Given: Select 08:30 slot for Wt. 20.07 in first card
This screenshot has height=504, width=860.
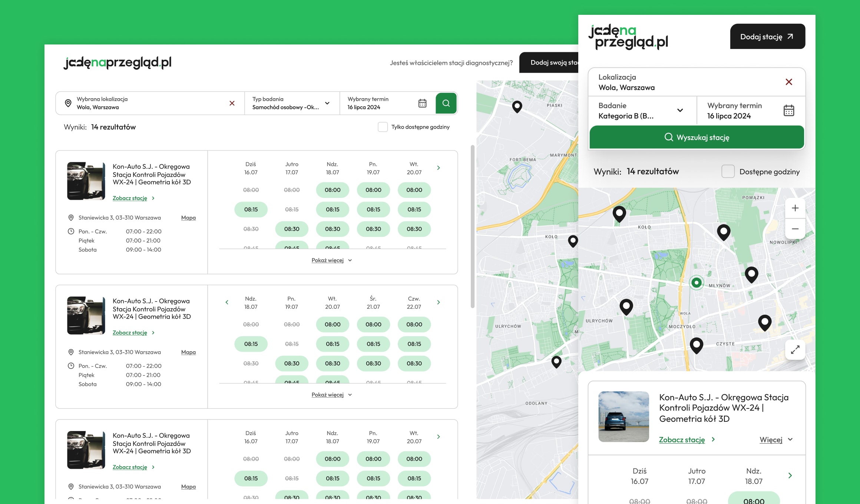Looking at the screenshot, I should (x=414, y=229).
